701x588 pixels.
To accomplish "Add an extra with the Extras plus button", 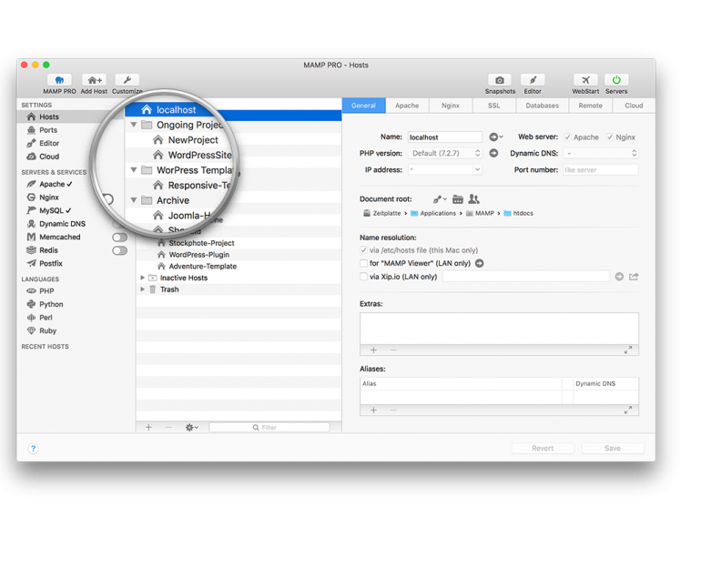I will [x=374, y=350].
